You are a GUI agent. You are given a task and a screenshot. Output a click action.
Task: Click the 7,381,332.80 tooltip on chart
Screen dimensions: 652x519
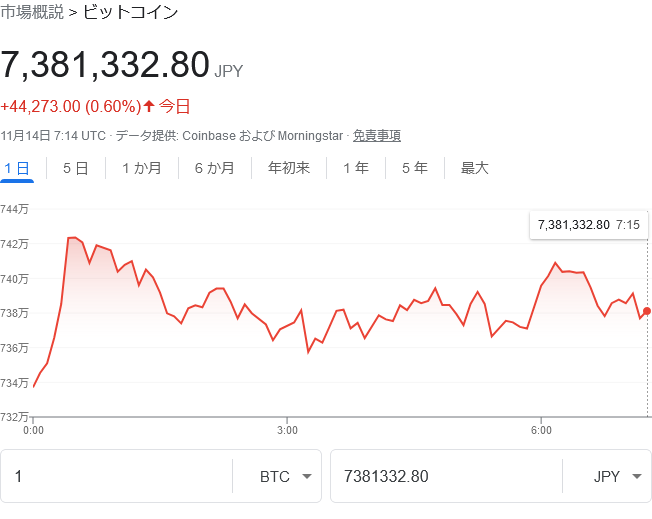point(588,225)
